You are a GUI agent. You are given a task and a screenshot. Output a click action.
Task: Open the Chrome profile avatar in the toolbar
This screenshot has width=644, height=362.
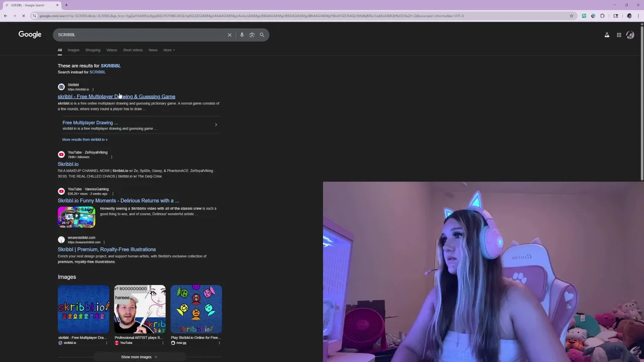pyautogui.click(x=629, y=16)
